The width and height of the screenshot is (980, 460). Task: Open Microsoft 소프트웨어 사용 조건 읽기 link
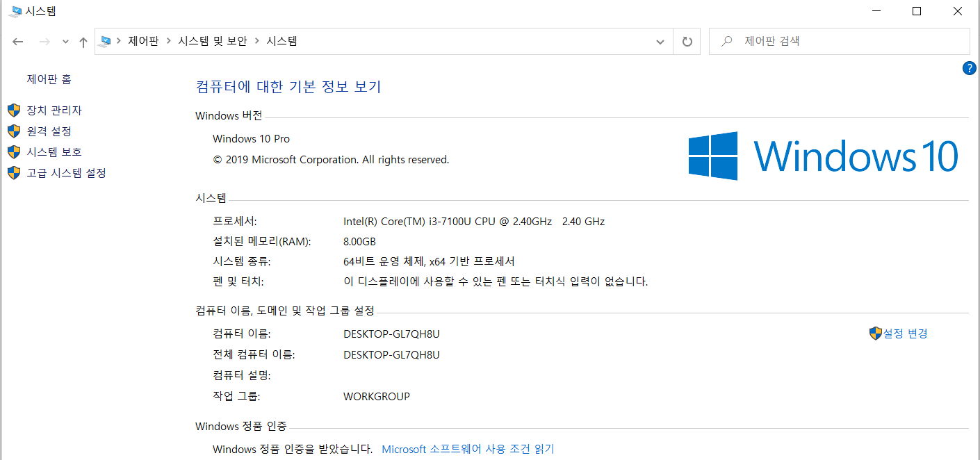468,449
